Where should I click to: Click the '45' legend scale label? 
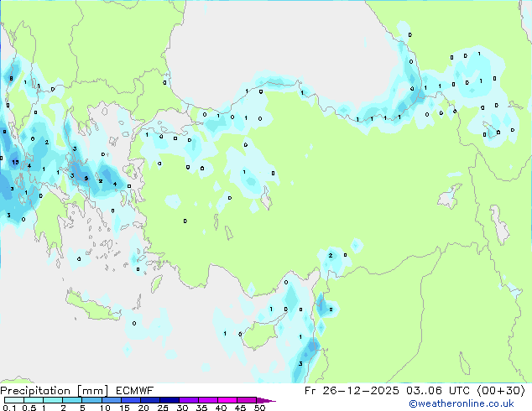click(240, 408)
